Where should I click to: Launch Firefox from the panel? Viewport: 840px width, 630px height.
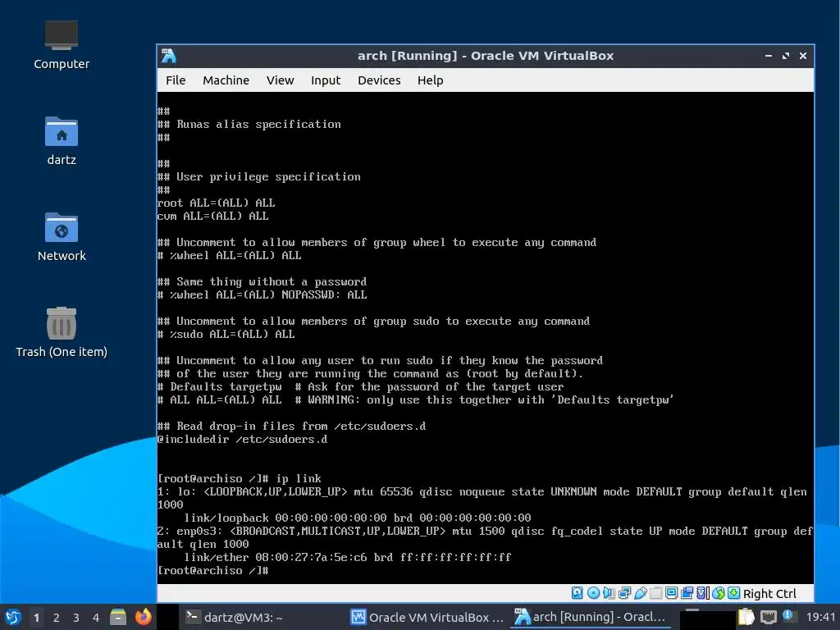[x=143, y=617]
